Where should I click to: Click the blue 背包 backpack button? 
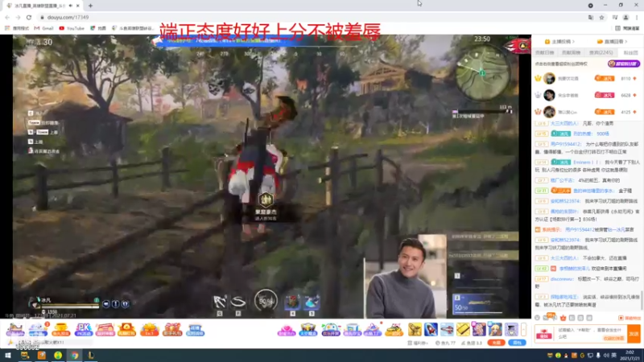[517, 343]
